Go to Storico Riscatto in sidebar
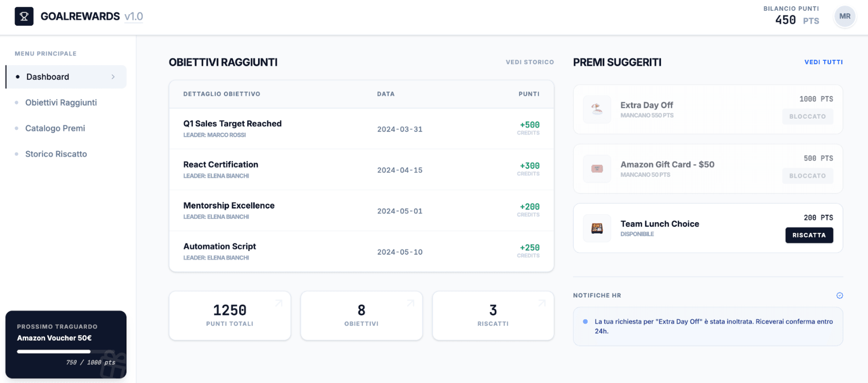Image resolution: width=868 pixels, height=383 pixels. (56, 154)
